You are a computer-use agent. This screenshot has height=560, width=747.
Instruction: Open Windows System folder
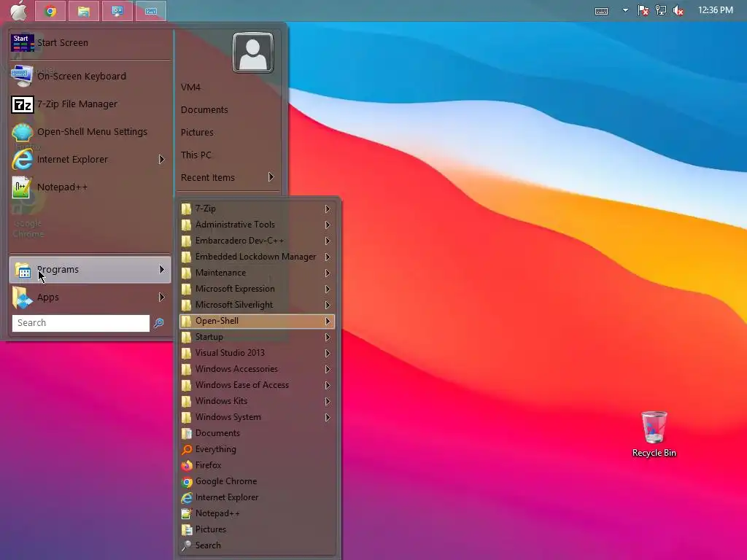tap(258, 417)
